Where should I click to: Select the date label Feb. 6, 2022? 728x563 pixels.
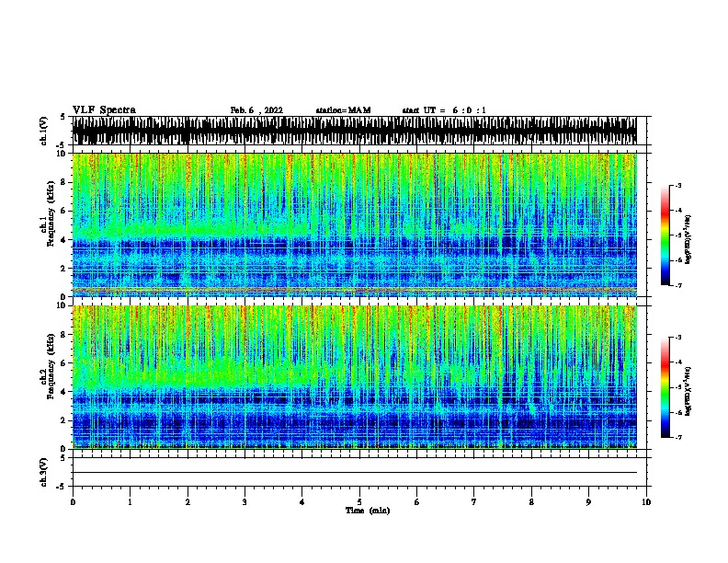(256, 110)
